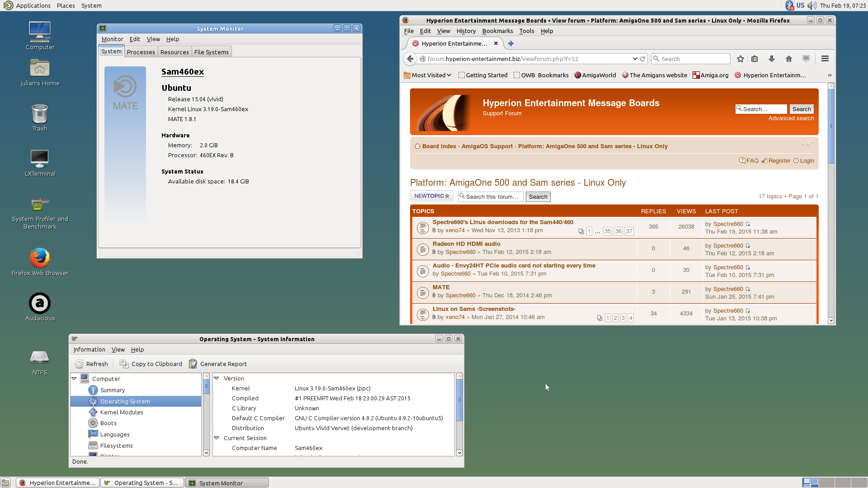Collapse the Computer tree node

pyautogui.click(x=74, y=379)
